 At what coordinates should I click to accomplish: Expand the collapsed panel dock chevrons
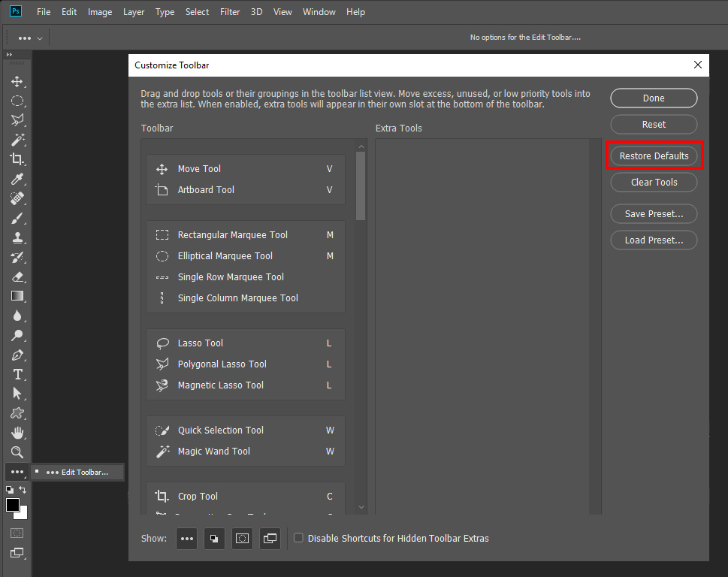click(10, 54)
